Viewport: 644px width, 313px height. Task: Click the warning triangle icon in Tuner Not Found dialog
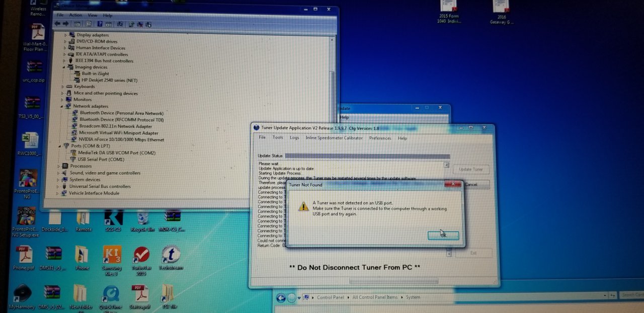click(303, 206)
